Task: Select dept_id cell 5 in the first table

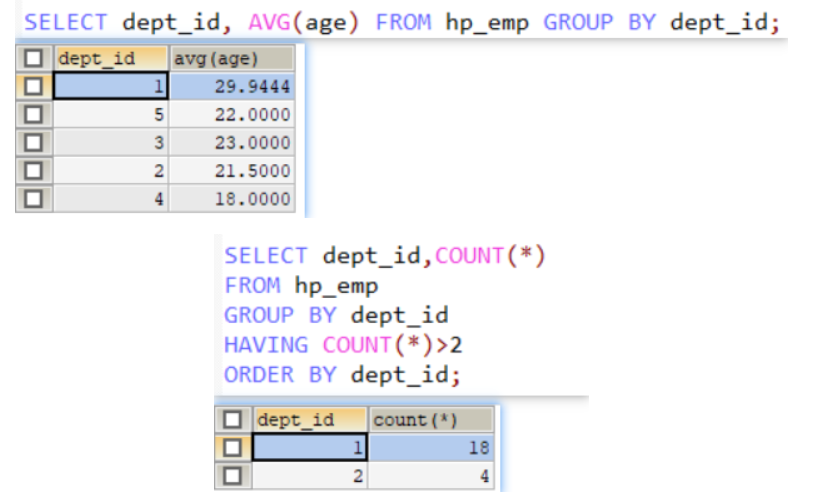Action: (110, 115)
